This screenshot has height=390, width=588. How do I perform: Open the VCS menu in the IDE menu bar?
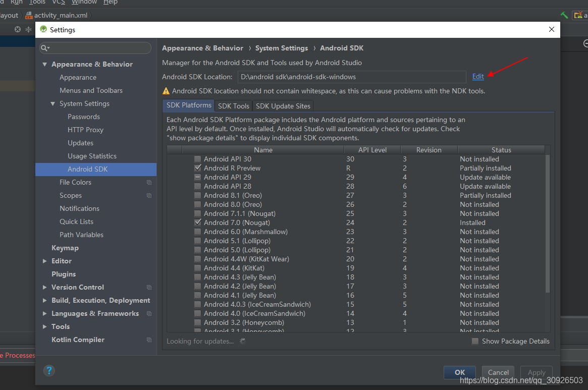click(x=59, y=2)
